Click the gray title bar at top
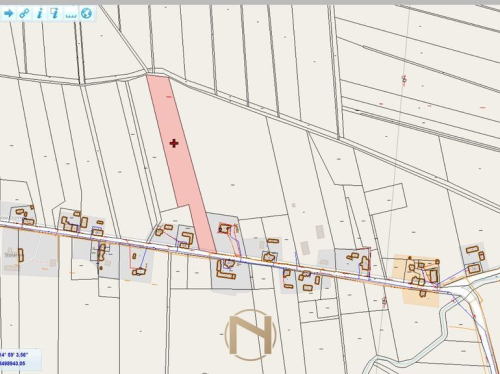Image resolution: width=500 pixels, height=374 pixels. (x=250, y=2)
